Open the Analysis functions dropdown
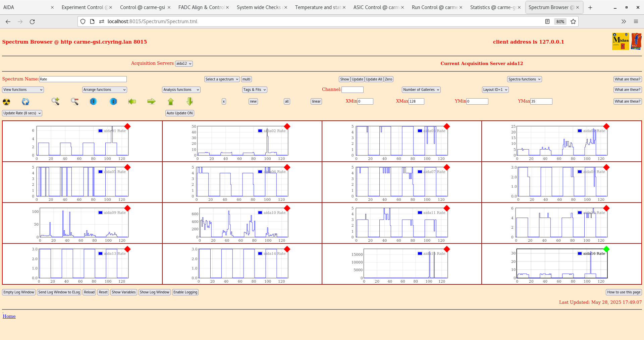Screen dimensions: 644x340 (x=181, y=90)
